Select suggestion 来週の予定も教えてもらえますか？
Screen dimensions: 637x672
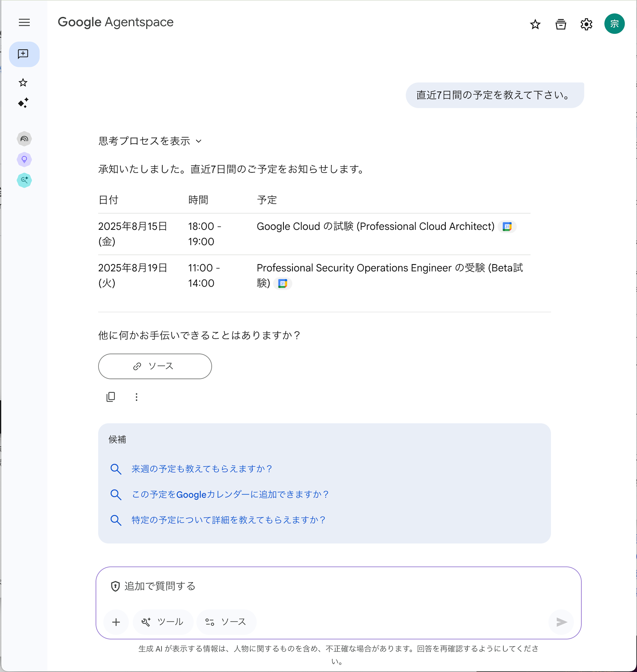pyautogui.click(x=202, y=469)
